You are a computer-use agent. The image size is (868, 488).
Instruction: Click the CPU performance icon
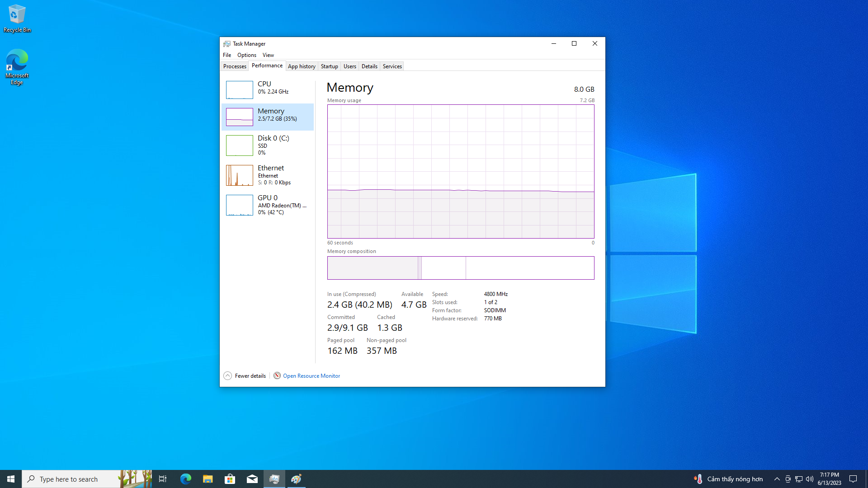pyautogui.click(x=238, y=89)
